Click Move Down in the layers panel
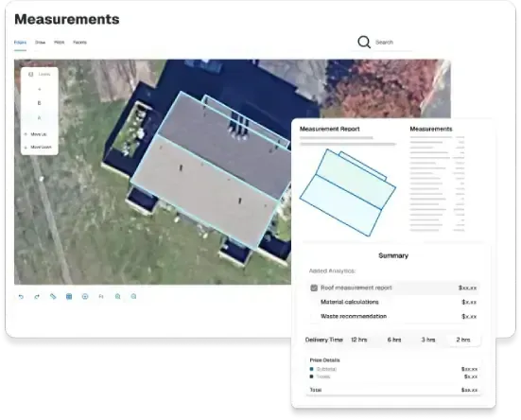Viewport: 521px width, 420px height. 38,147
